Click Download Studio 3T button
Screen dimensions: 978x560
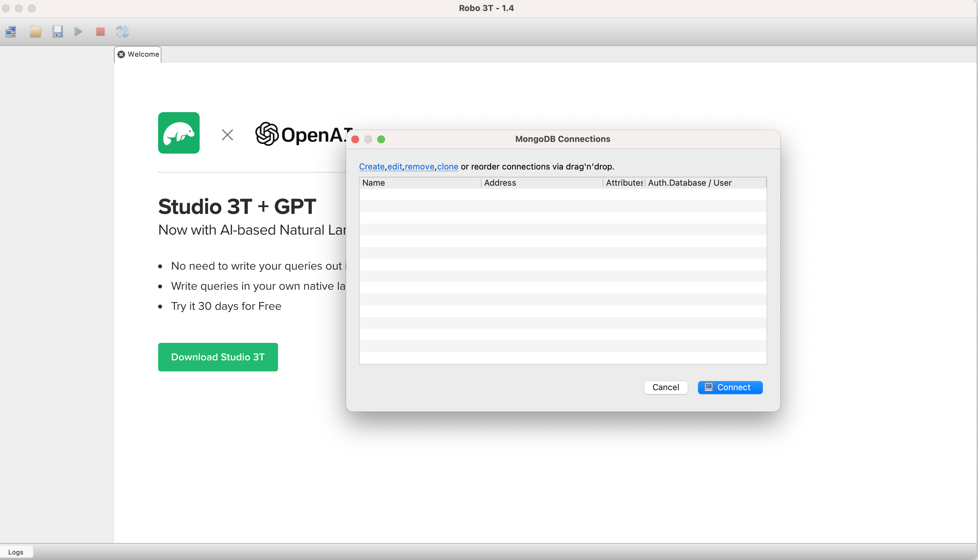tap(218, 357)
